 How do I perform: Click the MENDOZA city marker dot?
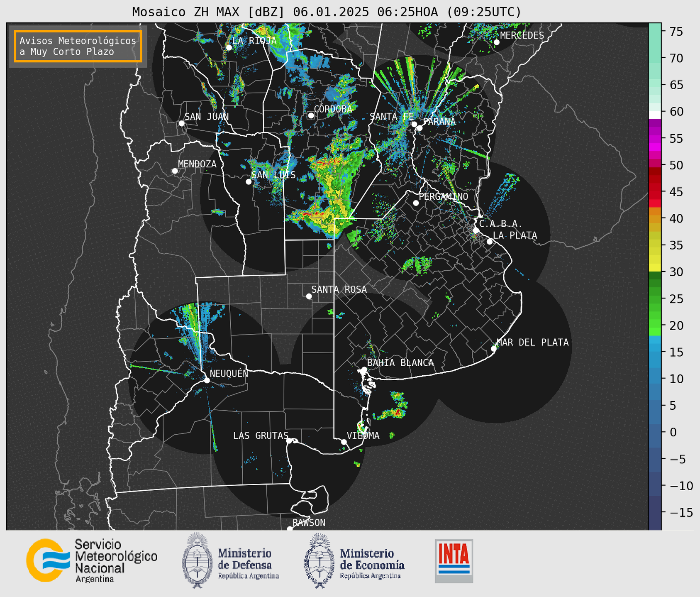tap(175, 171)
